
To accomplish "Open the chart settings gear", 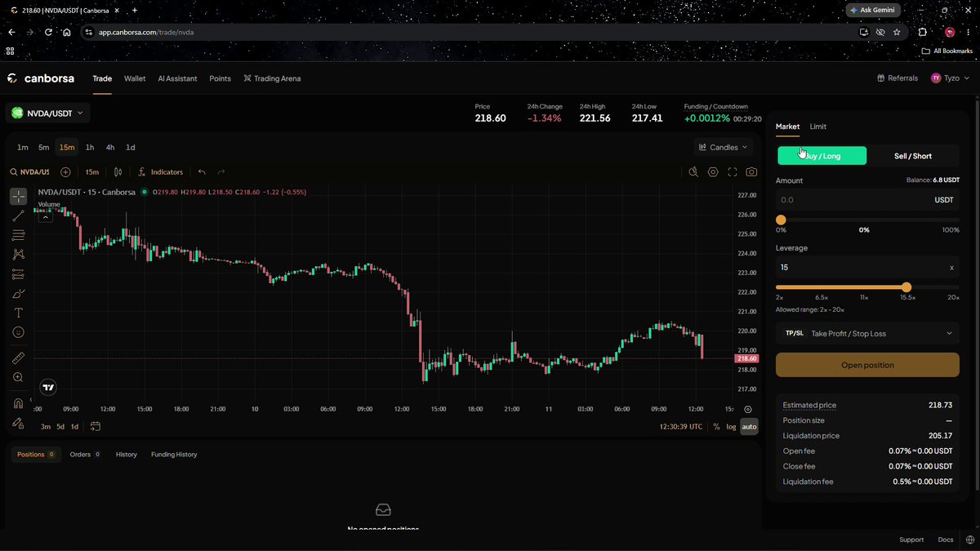I will [x=713, y=172].
